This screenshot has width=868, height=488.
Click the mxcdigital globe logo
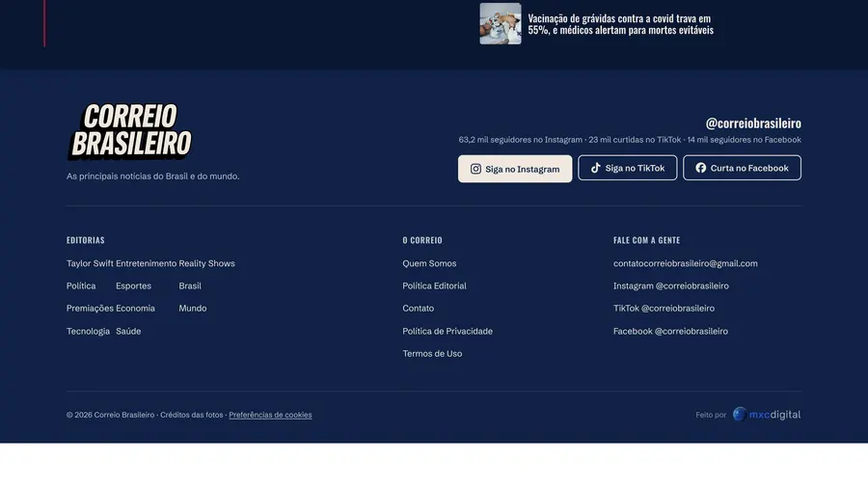click(x=740, y=414)
